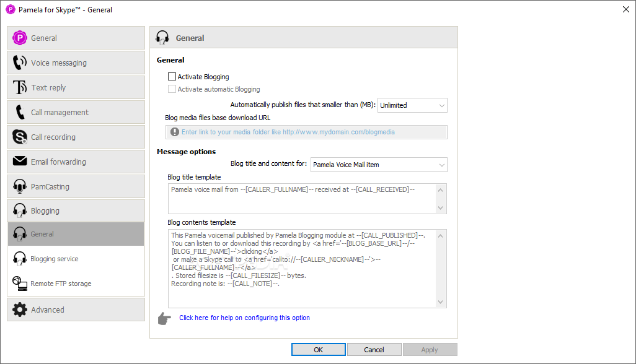The image size is (636, 364).
Task: Select the Blogging service subitem
Action: (x=76, y=259)
